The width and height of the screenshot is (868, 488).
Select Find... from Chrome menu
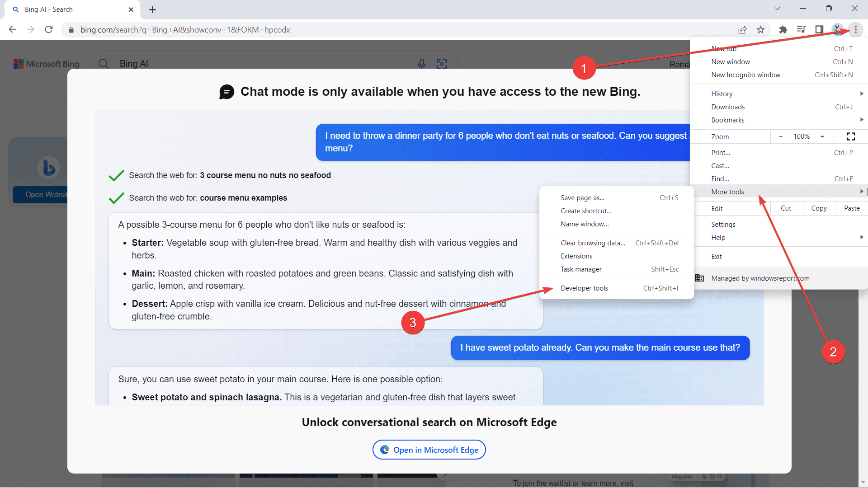pos(779,179)
